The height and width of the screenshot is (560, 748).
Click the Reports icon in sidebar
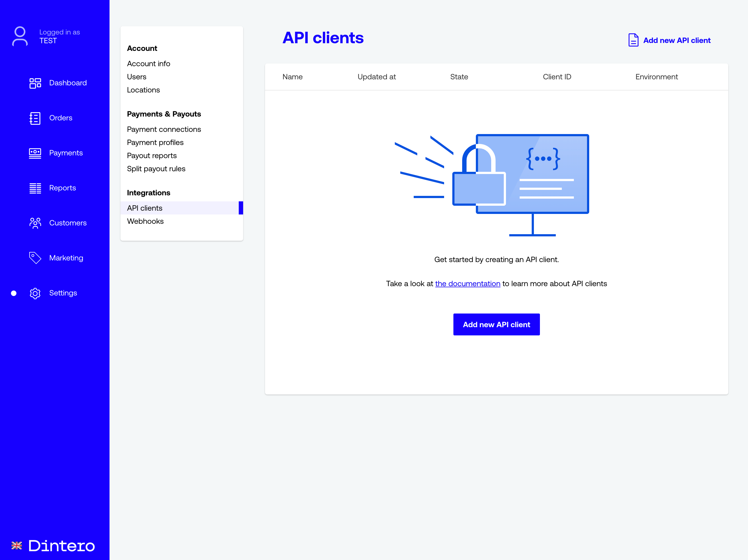click(35, 188)
